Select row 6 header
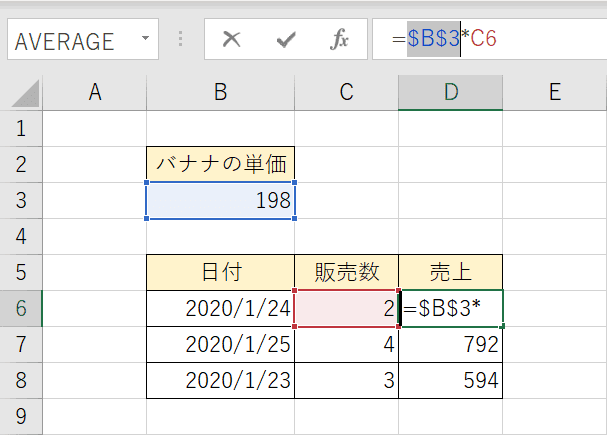The width and height of the screenshot is (607, 435). [21, 308]
